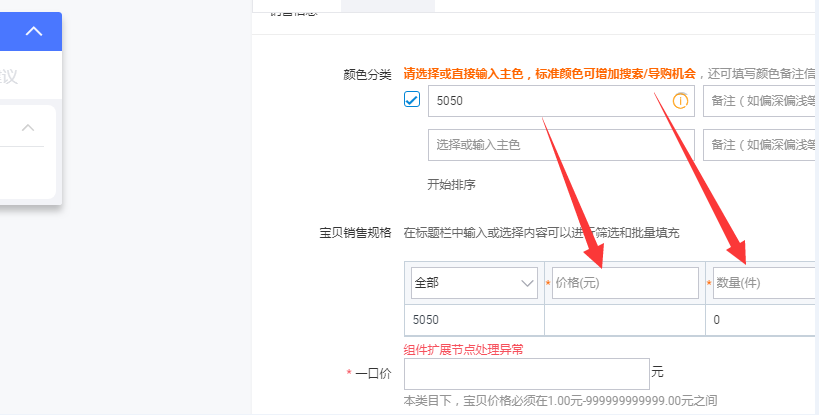Screen dimensions: 819x415
Task: Focus the 一口价 price input box
Action: click(526, 374)
